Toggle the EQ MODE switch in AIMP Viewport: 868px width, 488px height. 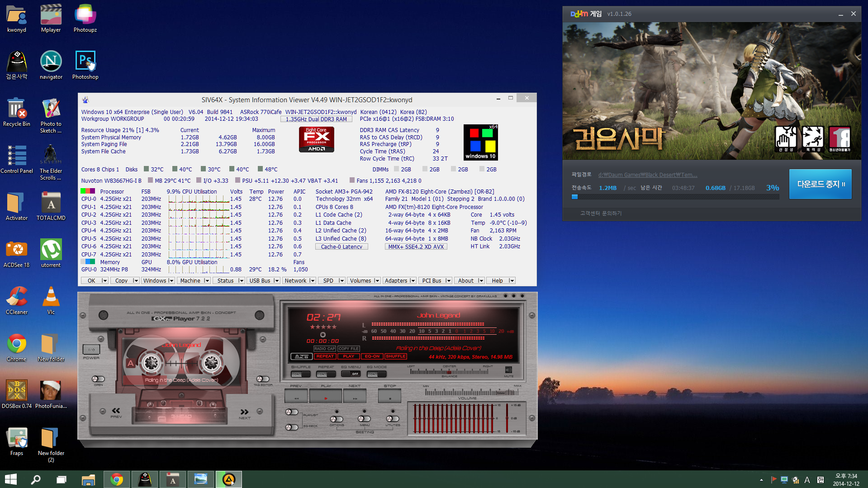[x=376, y=374]
